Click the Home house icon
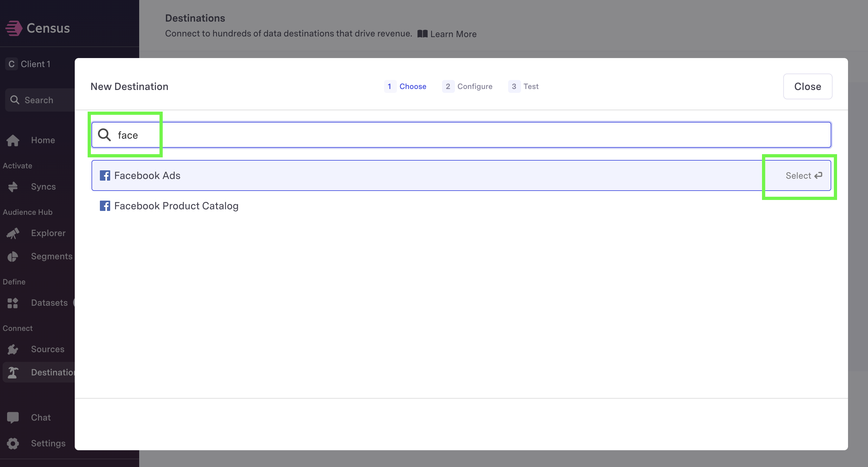 click(x=13, y=140)
